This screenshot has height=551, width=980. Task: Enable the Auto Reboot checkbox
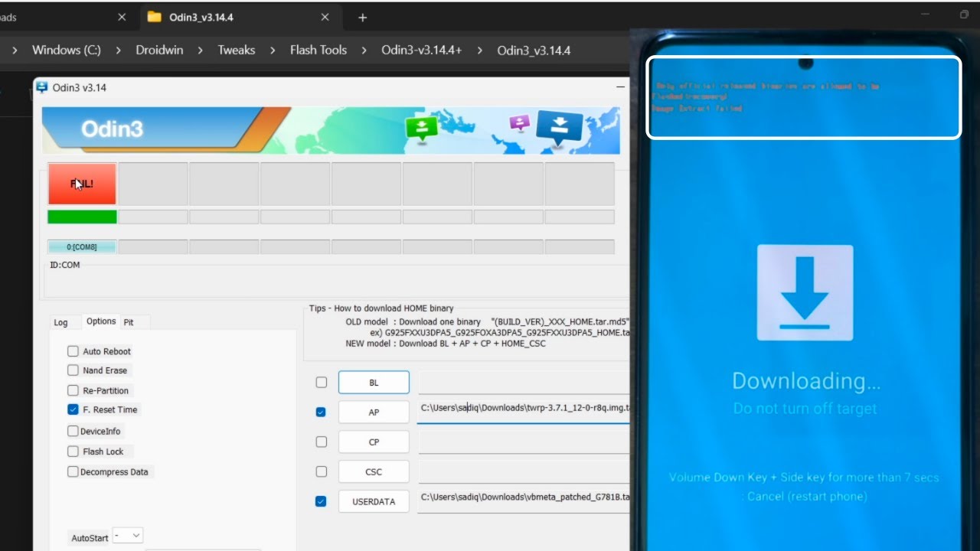click(73, 351)
